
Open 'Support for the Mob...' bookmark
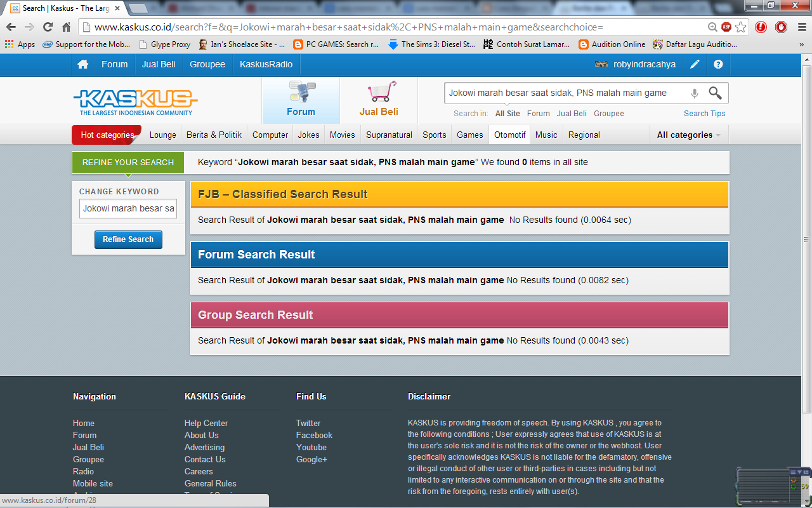coord(86,44)
